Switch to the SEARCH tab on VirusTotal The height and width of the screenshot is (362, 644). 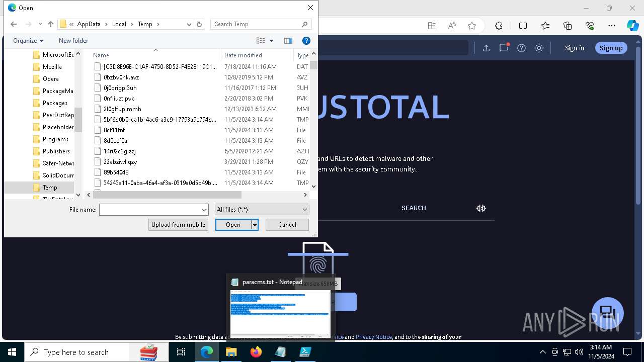click(414, 208)
